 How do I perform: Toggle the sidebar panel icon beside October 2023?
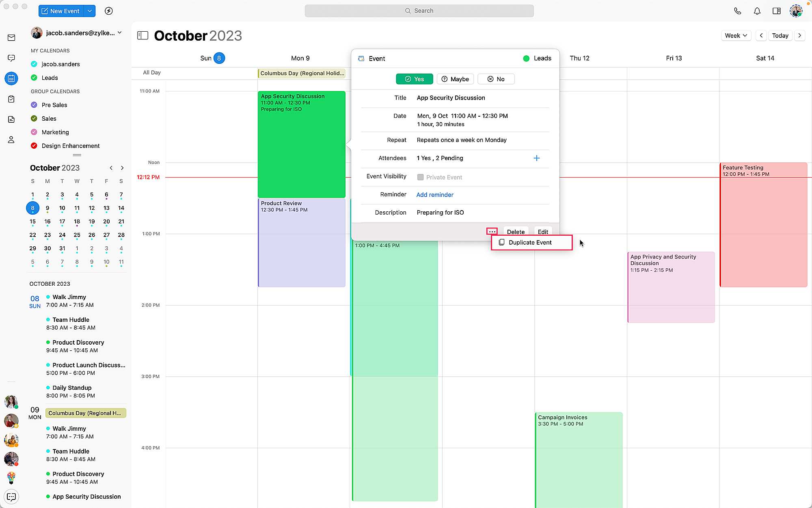click(143, 35)
